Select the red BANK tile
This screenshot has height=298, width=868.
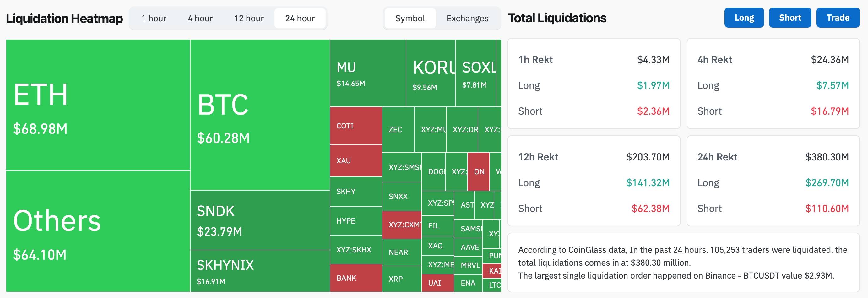[356, 278]
